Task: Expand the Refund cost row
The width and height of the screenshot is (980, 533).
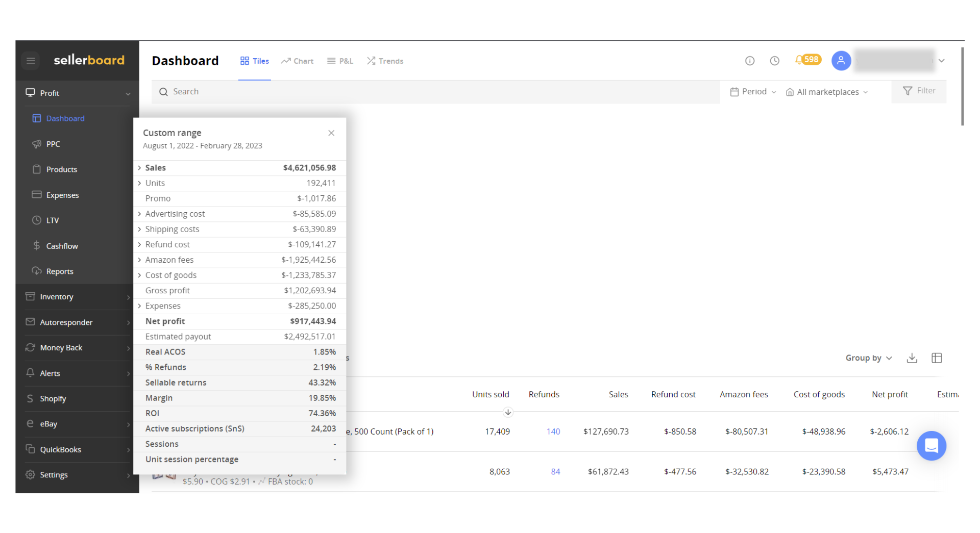Action: pos(139,244)
